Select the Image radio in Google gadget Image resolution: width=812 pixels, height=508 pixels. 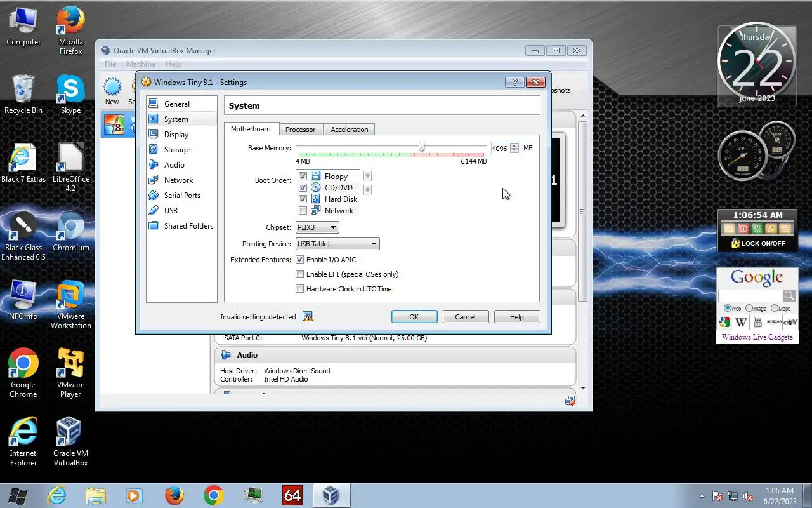pyautogui.click(x=749, y=308)
